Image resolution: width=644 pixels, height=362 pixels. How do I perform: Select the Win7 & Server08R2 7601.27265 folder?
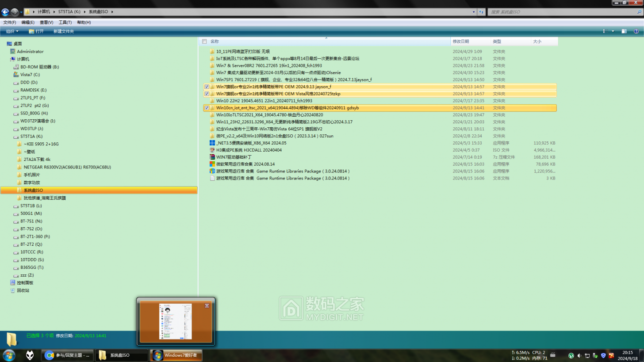click(x=269, y=65)
